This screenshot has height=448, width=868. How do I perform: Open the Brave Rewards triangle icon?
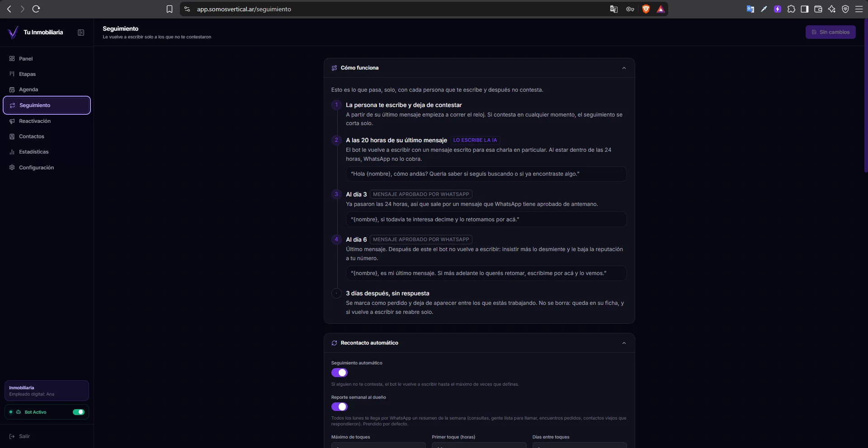point(660,9)
